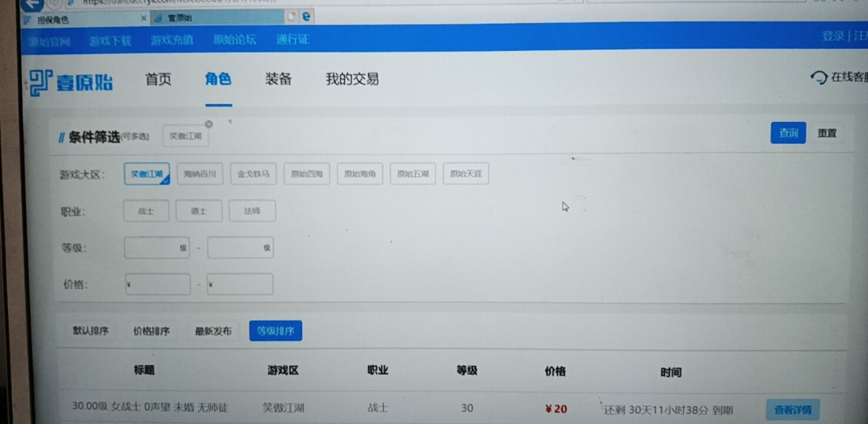Viewport: 868px width, 424px height.
Task: Select the 等级排序 sort option
Action: (276, 331)
